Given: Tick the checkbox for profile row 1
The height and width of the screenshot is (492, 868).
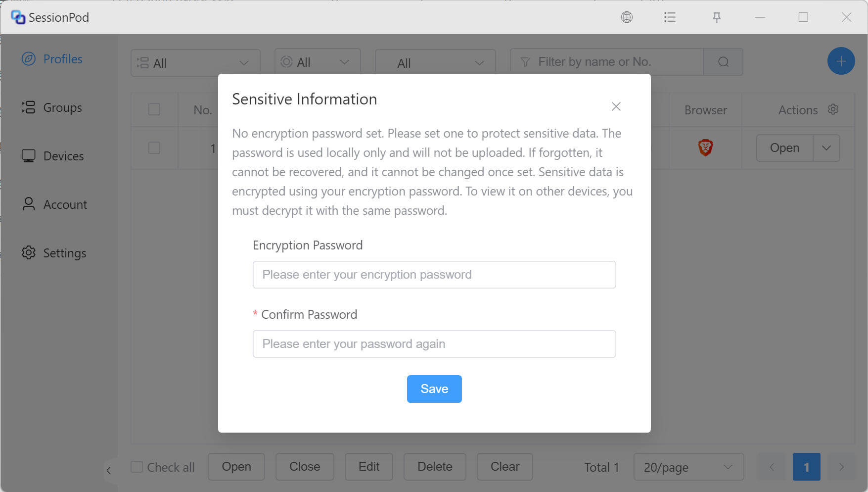Looking at the screenshot, I should (154, 148).
